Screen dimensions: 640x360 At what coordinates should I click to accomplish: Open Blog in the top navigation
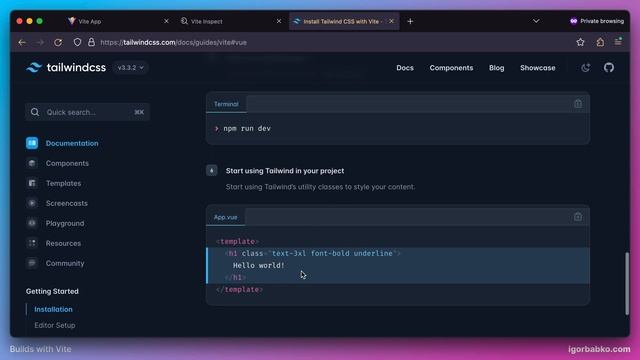pos(496,68)
